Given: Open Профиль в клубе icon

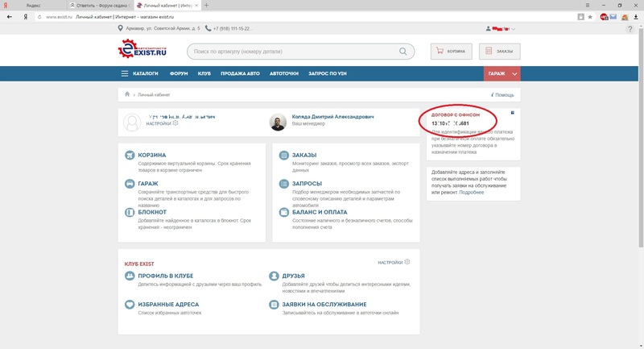Looking at the screenshot, I should pos(130,276).
